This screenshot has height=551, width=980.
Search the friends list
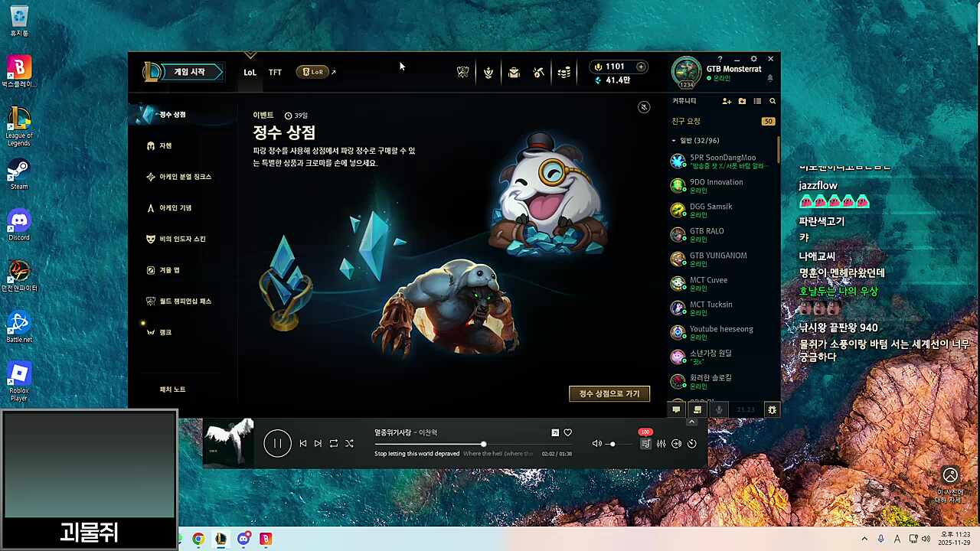(773, 101)
